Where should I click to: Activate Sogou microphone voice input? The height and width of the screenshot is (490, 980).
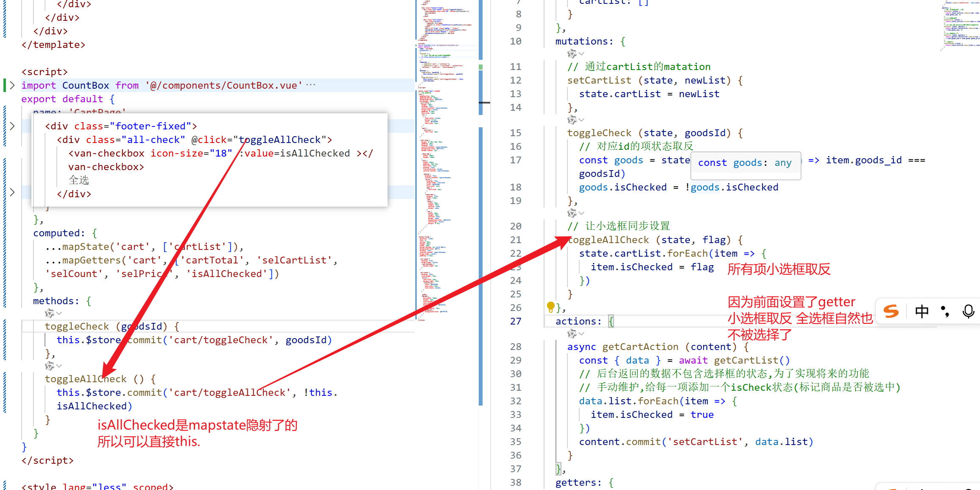pyautogui.click(x=968, y=312)
